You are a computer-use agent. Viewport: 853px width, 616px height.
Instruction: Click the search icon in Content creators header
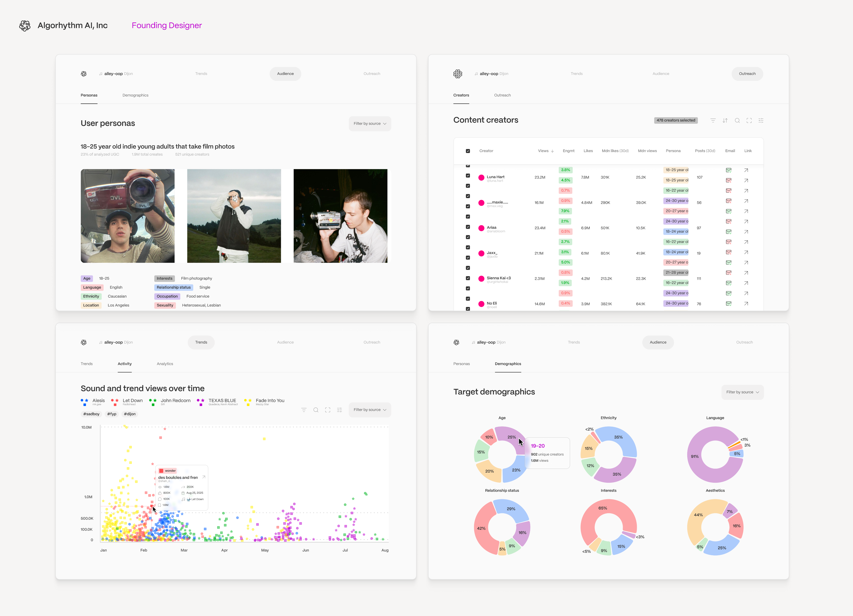[x=737, y=120]
